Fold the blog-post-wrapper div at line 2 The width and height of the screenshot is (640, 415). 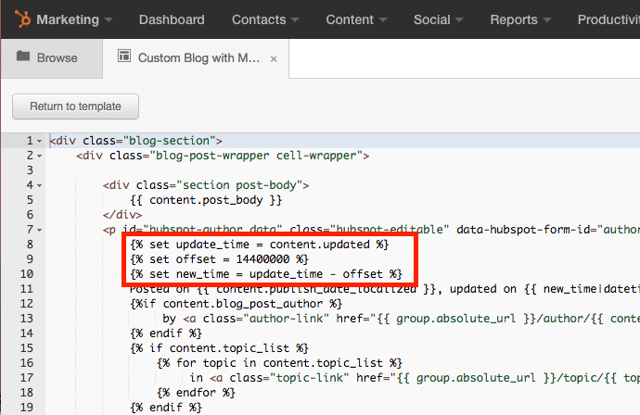(x=39, y=155)
